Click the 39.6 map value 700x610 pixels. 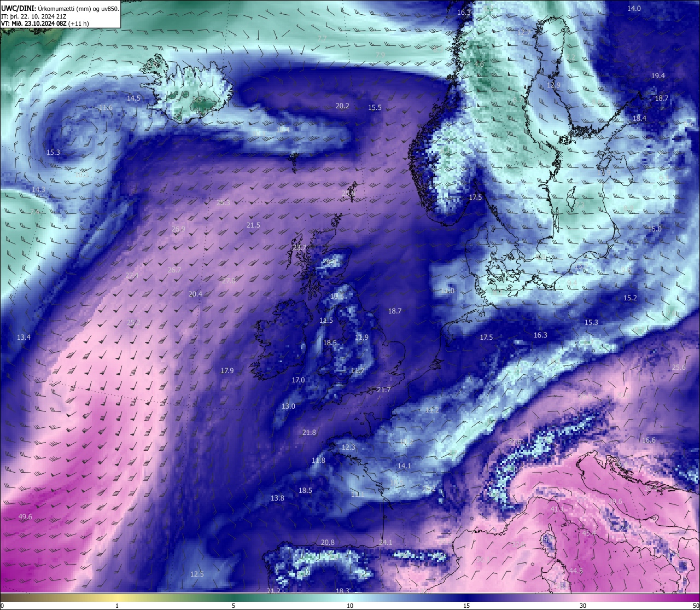tap(615, 501)
